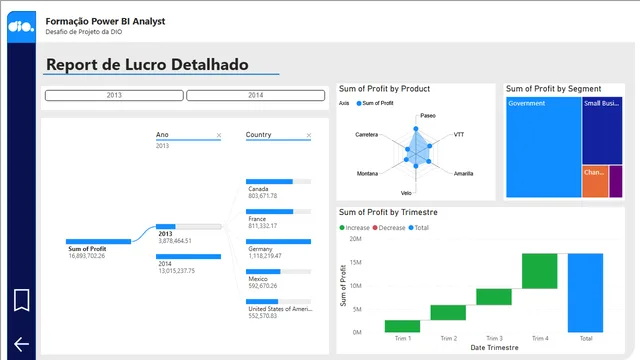Select the 2014 node in decomposition tree
Viewport: 640px width, 360px height.
189,256
